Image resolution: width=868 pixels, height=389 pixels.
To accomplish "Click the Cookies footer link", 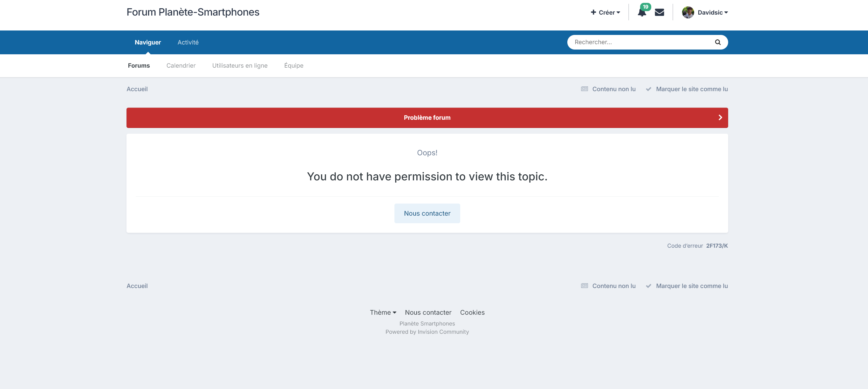I will 472,312.
